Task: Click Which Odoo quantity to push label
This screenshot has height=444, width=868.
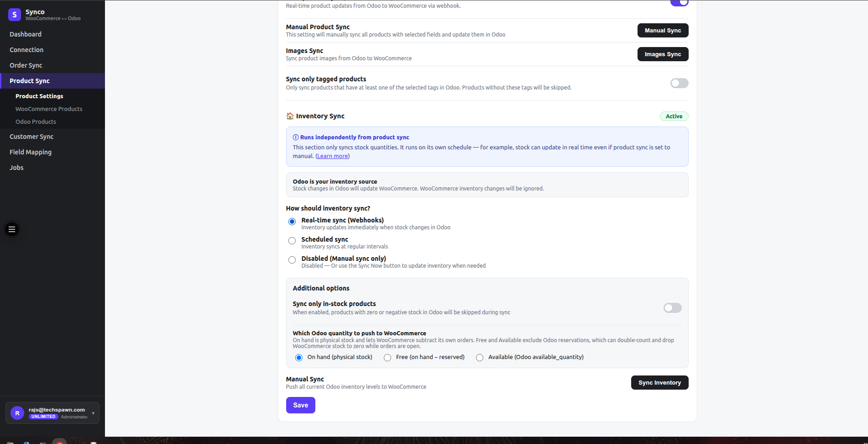Action: pos(359,333)
